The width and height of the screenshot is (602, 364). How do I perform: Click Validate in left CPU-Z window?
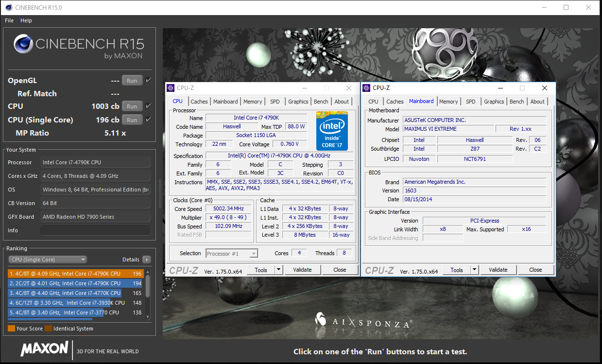[302, 270]
